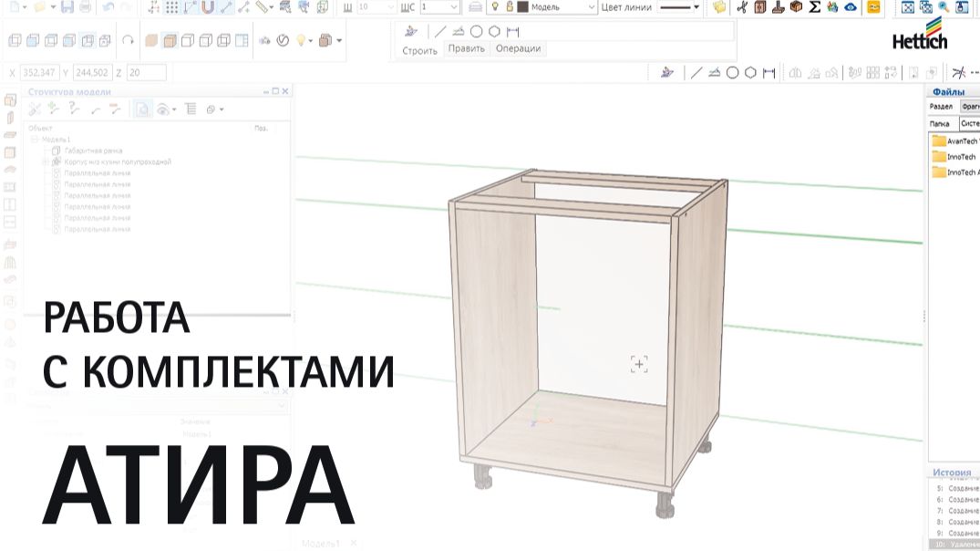Select the line tool in Строить panel
The image size is (980, 551).
coord(440,31)
